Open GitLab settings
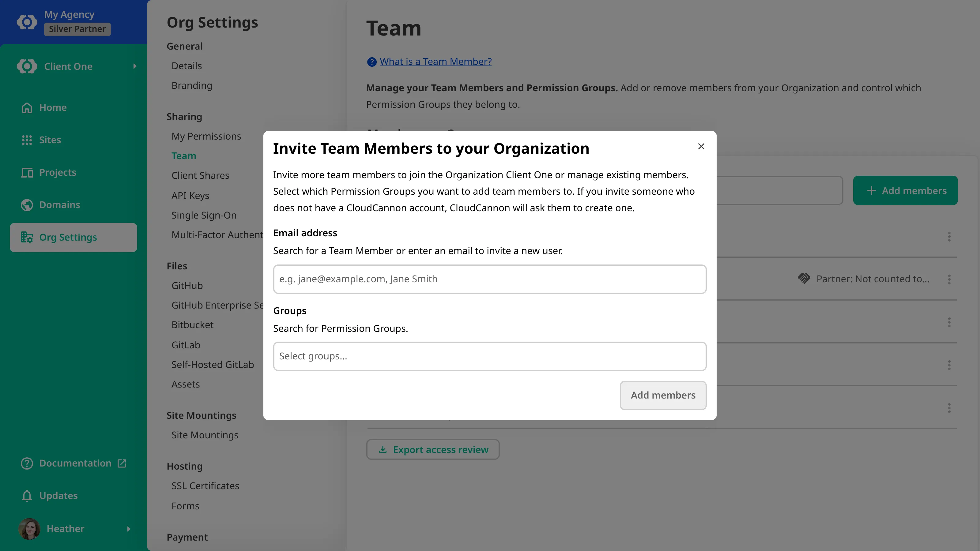The height and width of the screenshot is (551, 980). [186, 345]
